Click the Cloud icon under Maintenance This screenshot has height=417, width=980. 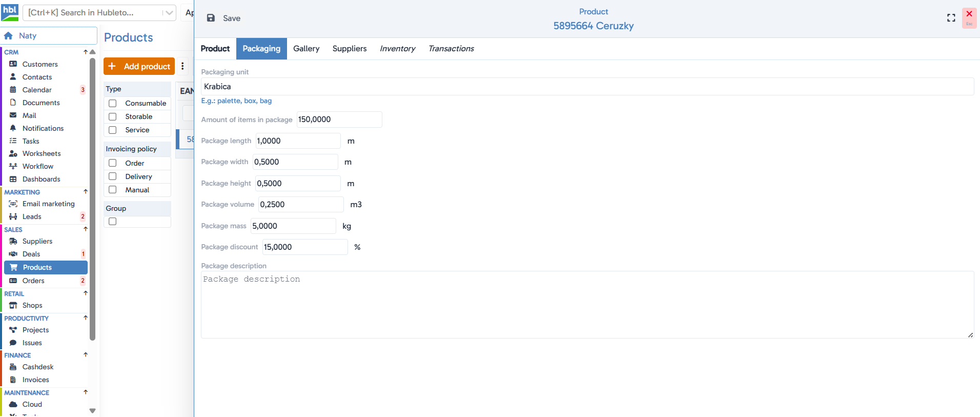pos(13,404)
